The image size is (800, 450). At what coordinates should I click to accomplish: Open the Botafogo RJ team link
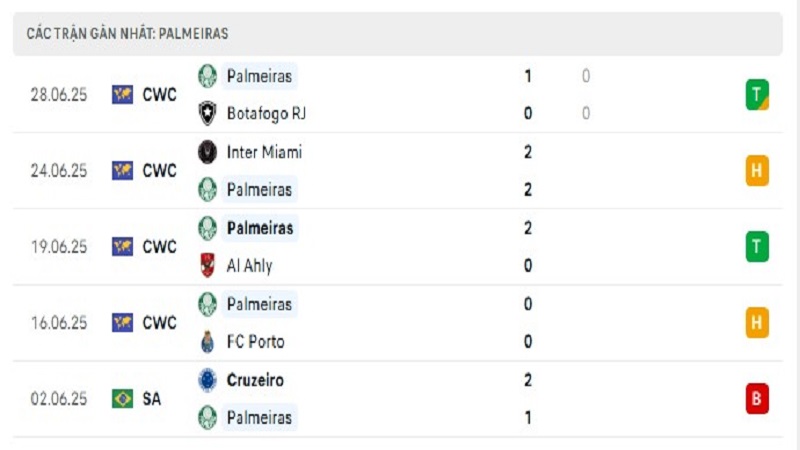pos(266,113)
